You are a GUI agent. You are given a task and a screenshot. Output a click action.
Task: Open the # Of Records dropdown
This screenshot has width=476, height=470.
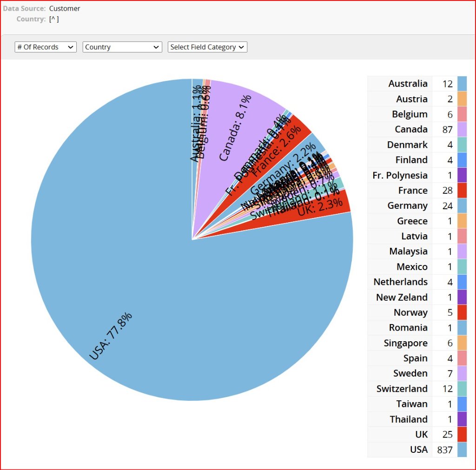point(46,47)
